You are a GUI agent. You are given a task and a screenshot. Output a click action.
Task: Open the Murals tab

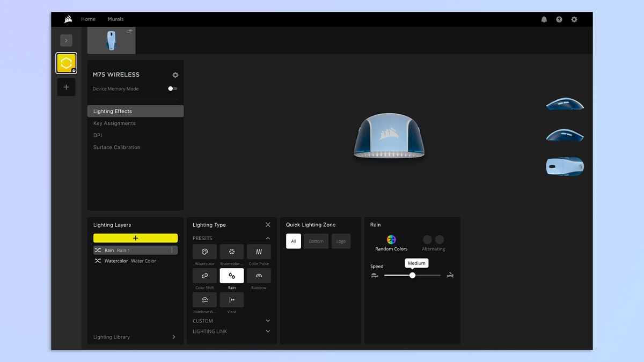115,19
